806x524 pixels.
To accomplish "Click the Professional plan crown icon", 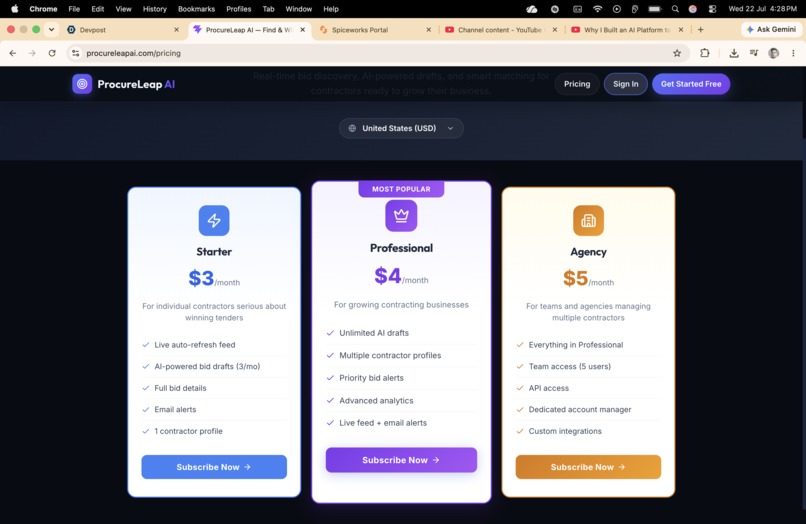I will 401,215.
